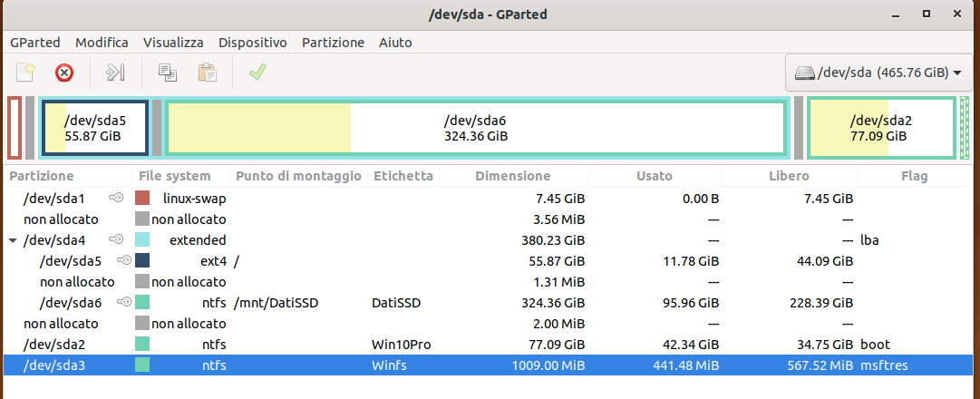Screen dimensions: 980x399
Task: Open the Modifica menu
Action: pos(102,43)
